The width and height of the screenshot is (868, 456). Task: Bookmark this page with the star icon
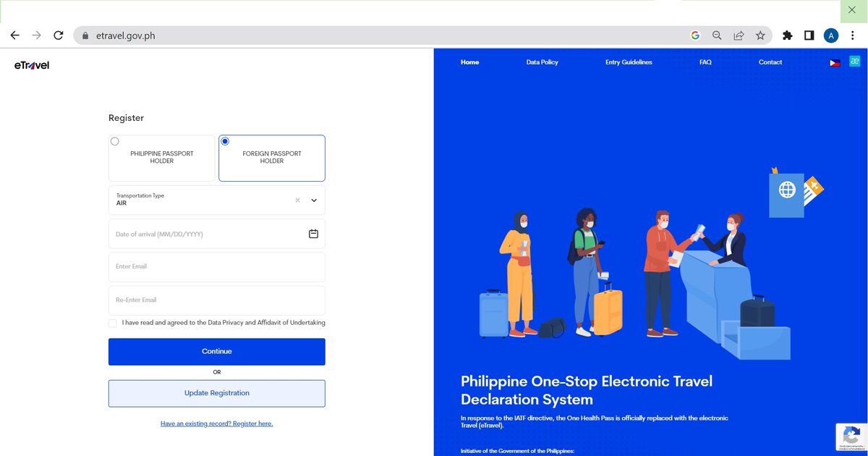[x=760, y=35]
